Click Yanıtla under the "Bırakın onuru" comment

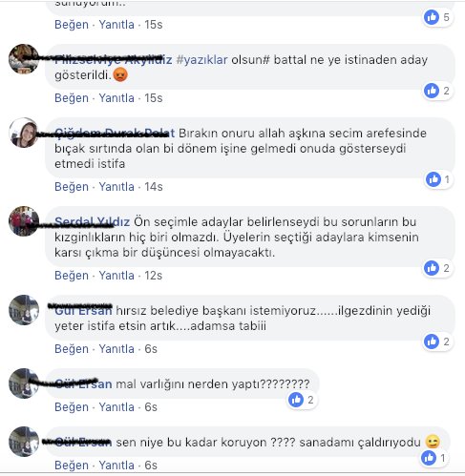pos(116,187)
